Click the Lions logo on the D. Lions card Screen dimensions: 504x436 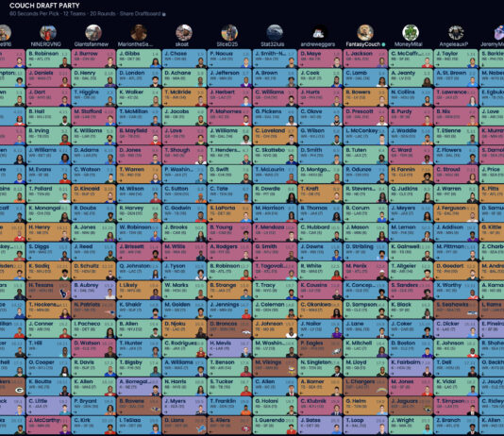coord(200,428)
